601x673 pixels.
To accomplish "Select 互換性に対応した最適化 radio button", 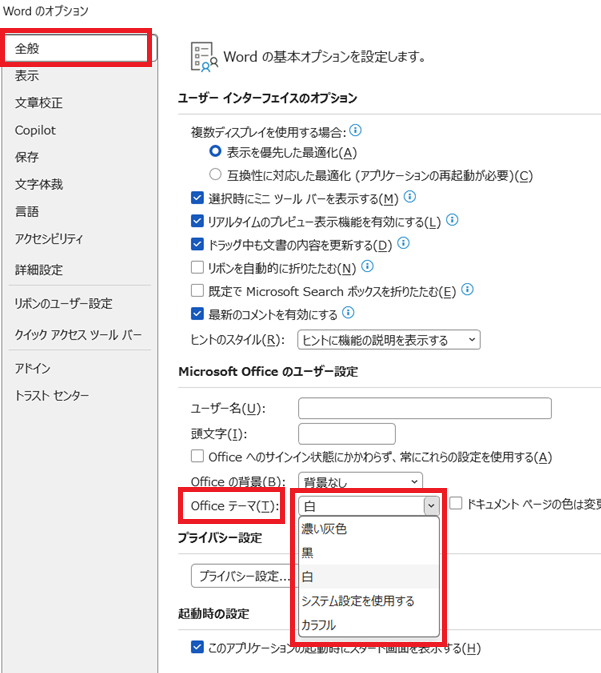I will tap(215, 174).
